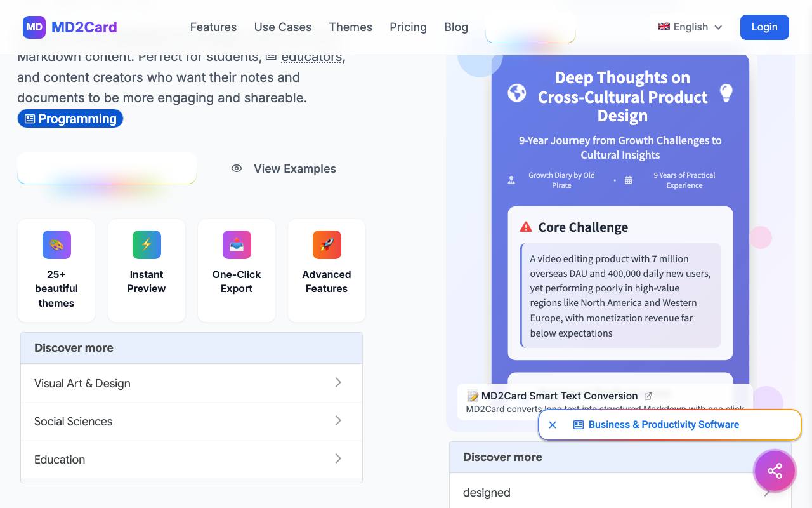The width and height of the screenshot is (812, 508).
Task: Click the red warning icon by Core Challenge
Action: pos(526,227)
